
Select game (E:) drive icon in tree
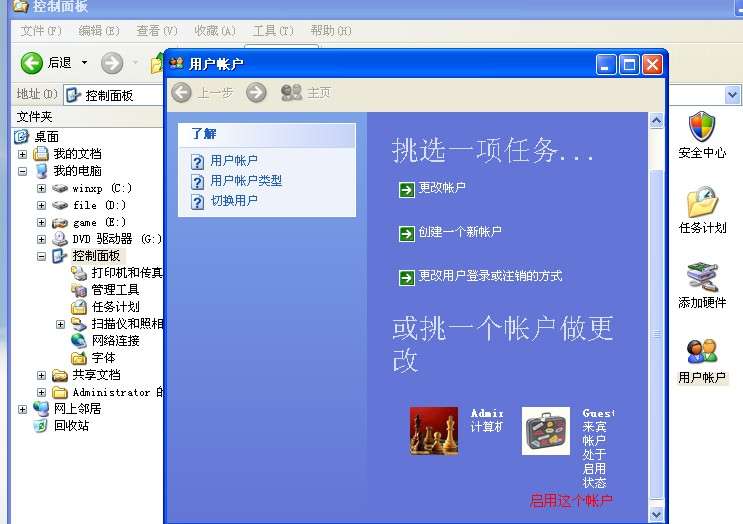(x=60, y=222)
